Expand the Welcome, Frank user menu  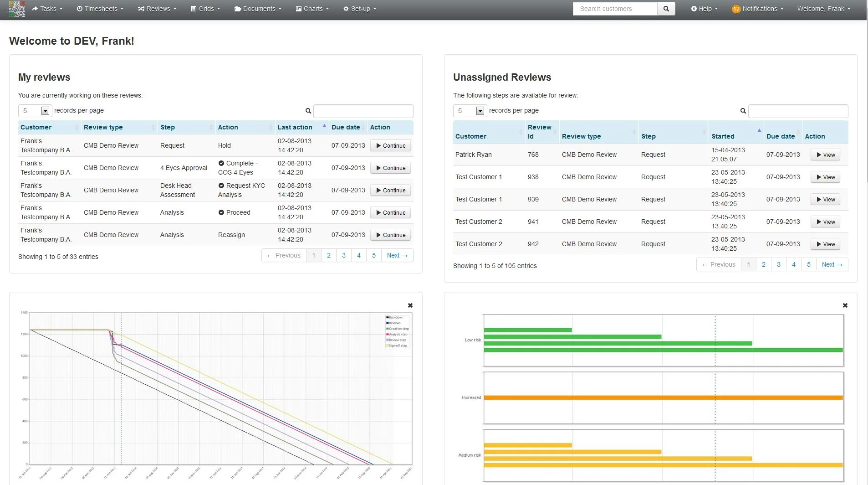tap(823, 9)
